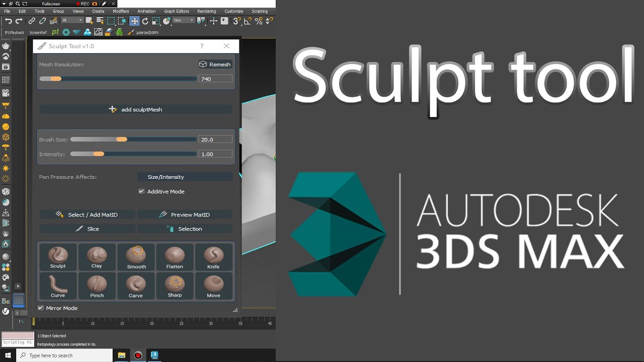
Task: Click the add sculptMesh button
Action: pyautogui.click(x=136, y=109)
